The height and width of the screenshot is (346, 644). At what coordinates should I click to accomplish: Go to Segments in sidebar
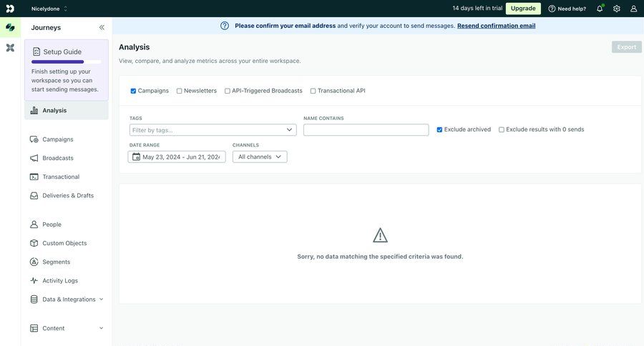[x=57, y=262]
